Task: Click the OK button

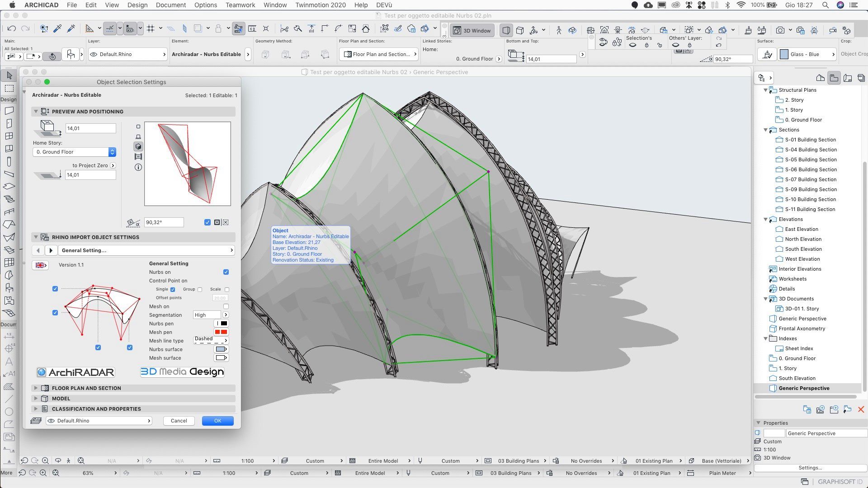Action: pos(217,421)
